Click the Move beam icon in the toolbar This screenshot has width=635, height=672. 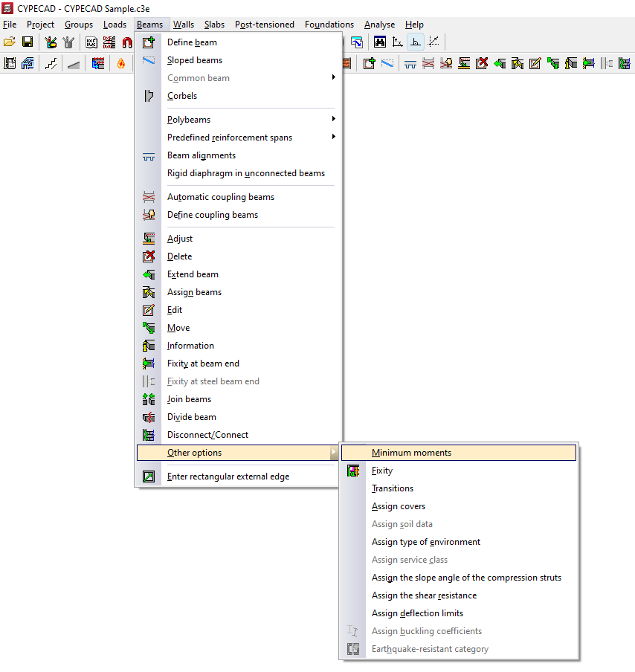tap(553, 64)
